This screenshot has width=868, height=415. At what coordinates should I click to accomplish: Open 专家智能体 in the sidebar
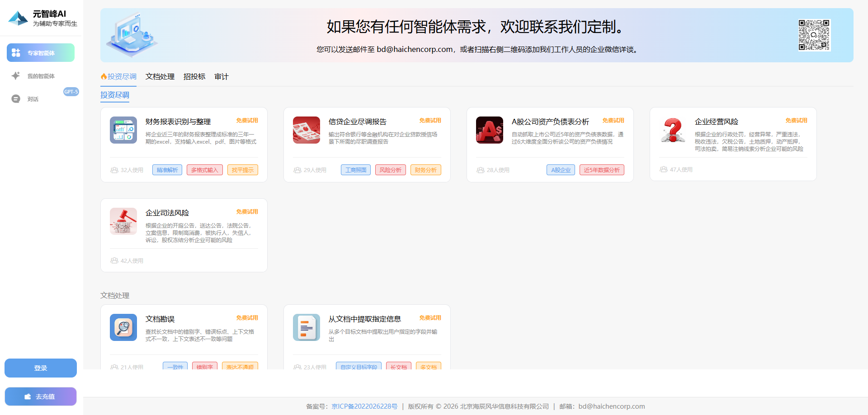point(41,53)
